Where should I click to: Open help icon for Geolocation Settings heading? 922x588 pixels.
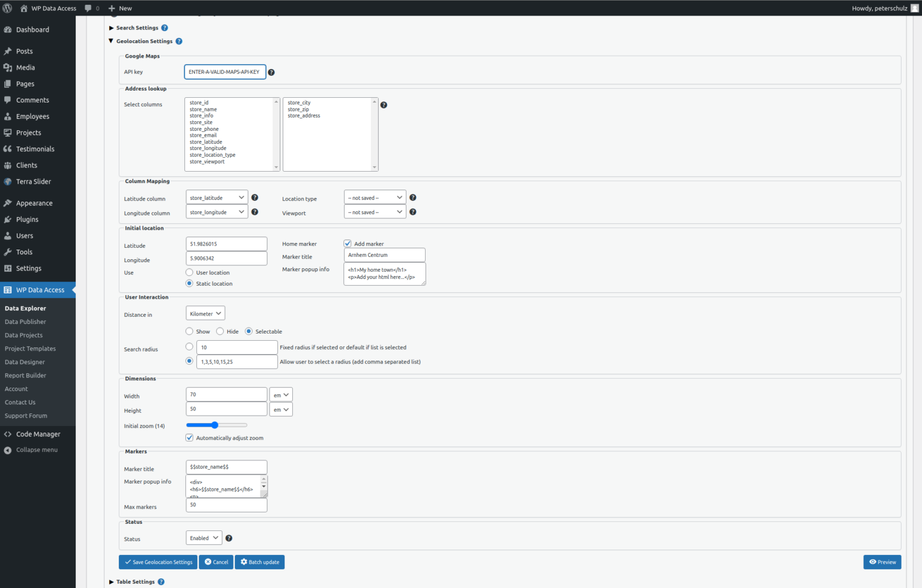(179, 41)
